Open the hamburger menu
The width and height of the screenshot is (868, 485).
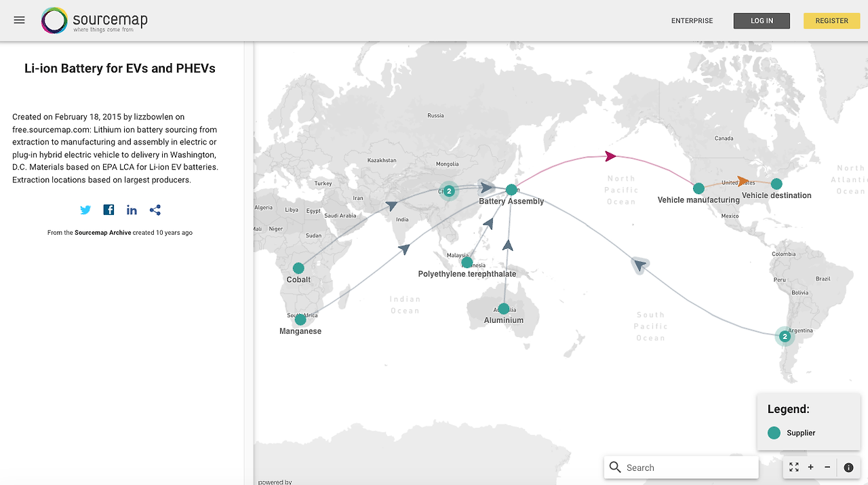[x=19, y=20]
